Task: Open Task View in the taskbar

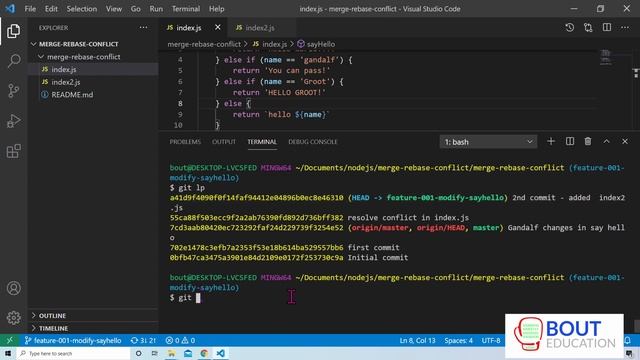Action: [x=155, y=353]
